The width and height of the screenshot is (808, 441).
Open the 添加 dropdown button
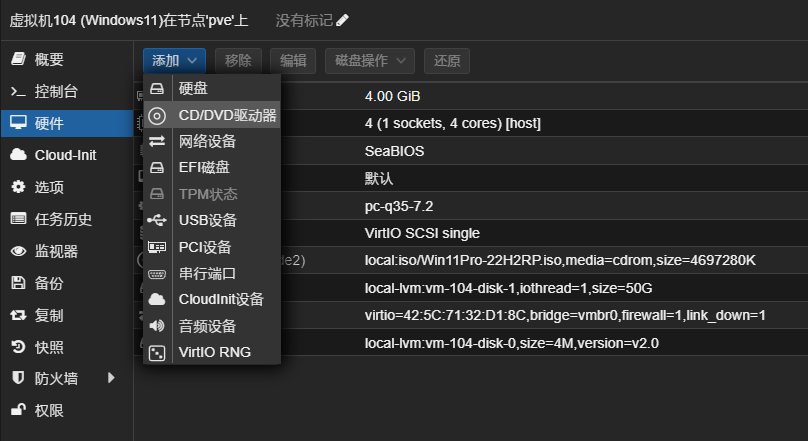[175, 61]
